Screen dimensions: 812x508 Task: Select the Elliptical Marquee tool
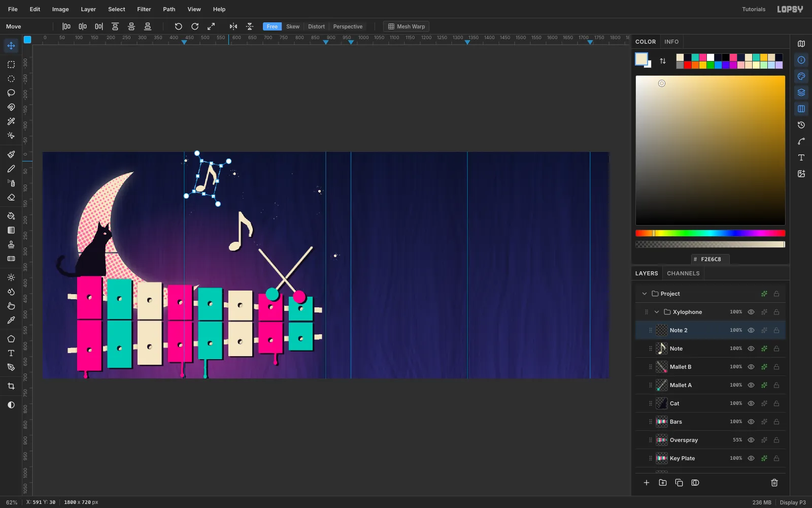point(11,79)
